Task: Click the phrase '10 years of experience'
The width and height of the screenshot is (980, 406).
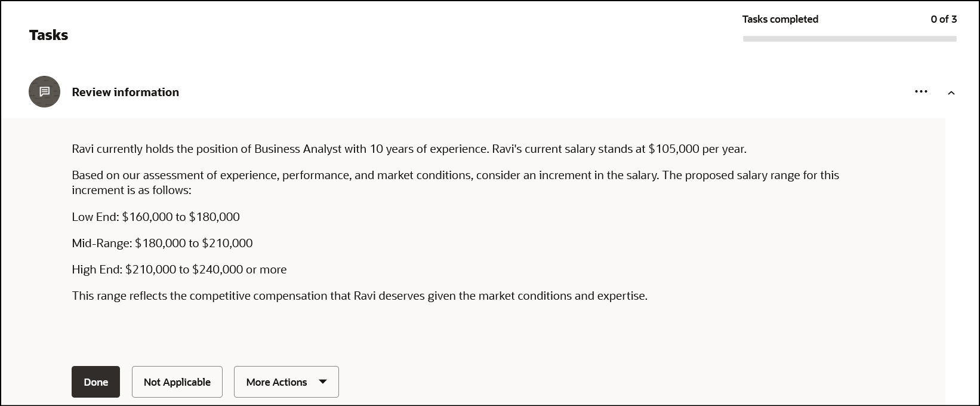Action: [x=427, y=149]
